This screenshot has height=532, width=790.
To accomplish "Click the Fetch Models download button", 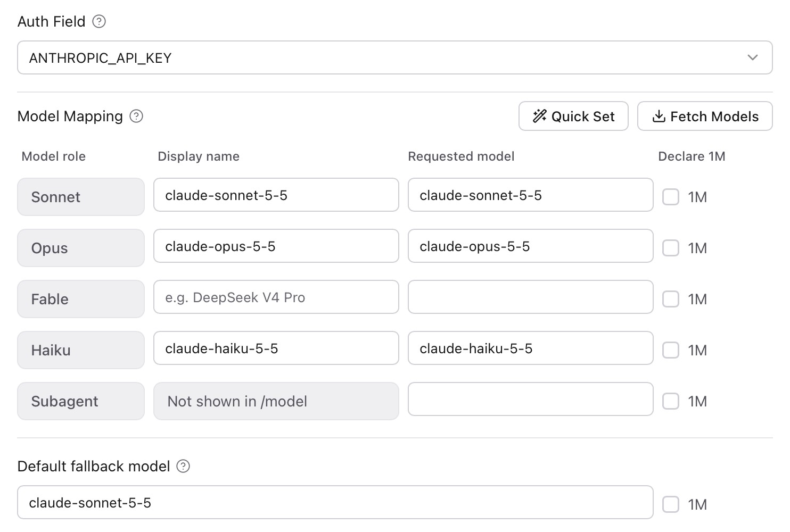I will click(x=705, y=116).
